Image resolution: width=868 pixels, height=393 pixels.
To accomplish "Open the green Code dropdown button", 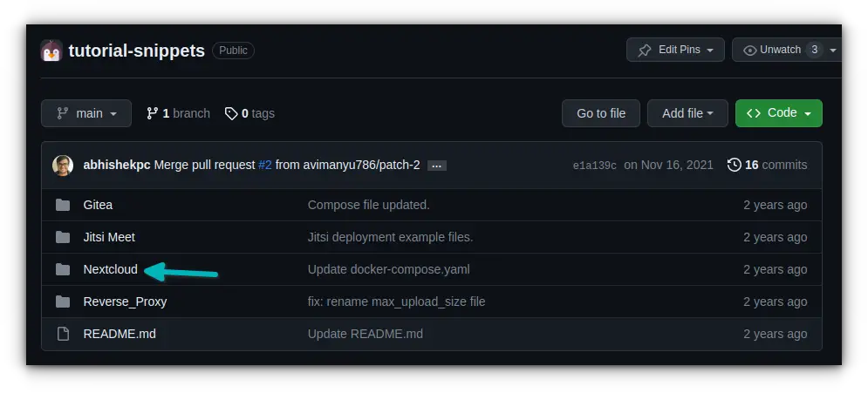I will [x=779, y=113].
